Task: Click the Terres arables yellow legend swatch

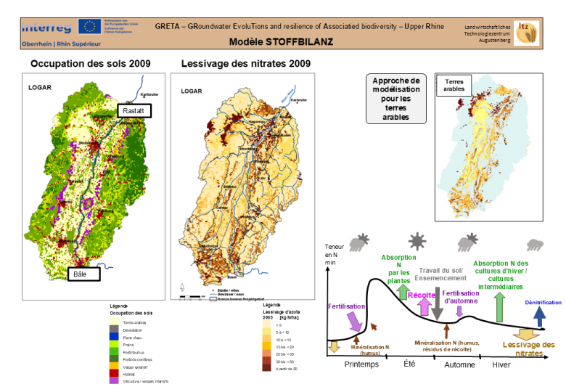Action: tap(114, 322)
